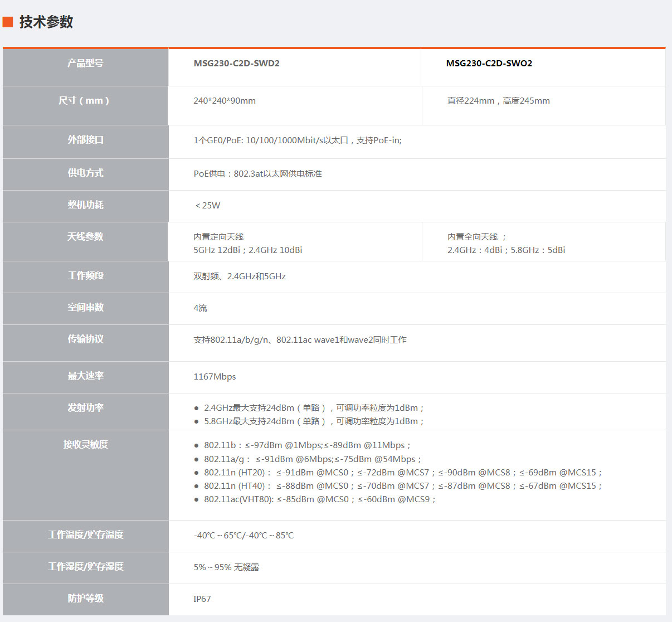Click the 802.11ac(VHT80) sensitivity line
Image resolution: width=672 pixels, height=622 pixels.
click(320, 499)
